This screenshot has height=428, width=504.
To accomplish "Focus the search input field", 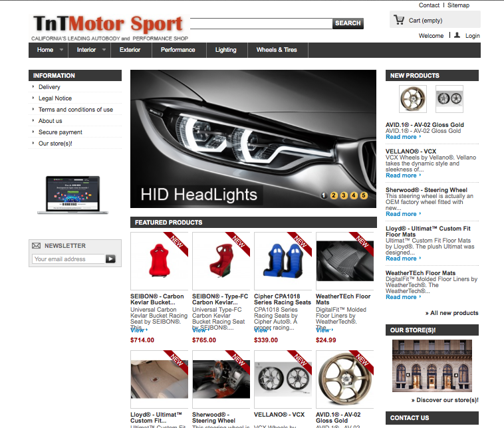I will (x=261, y=23).
